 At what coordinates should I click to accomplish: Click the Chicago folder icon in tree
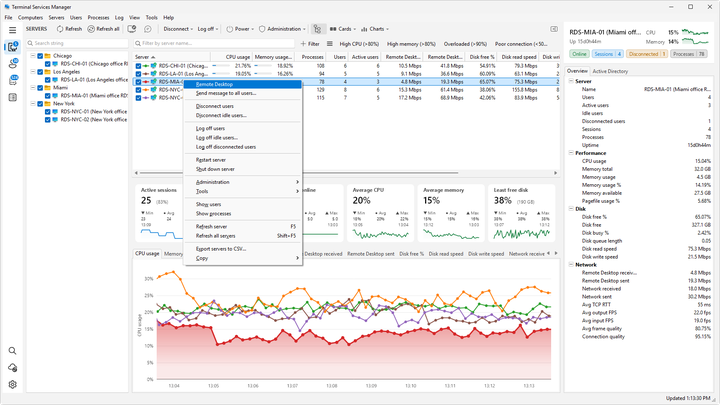pos(48,56)
